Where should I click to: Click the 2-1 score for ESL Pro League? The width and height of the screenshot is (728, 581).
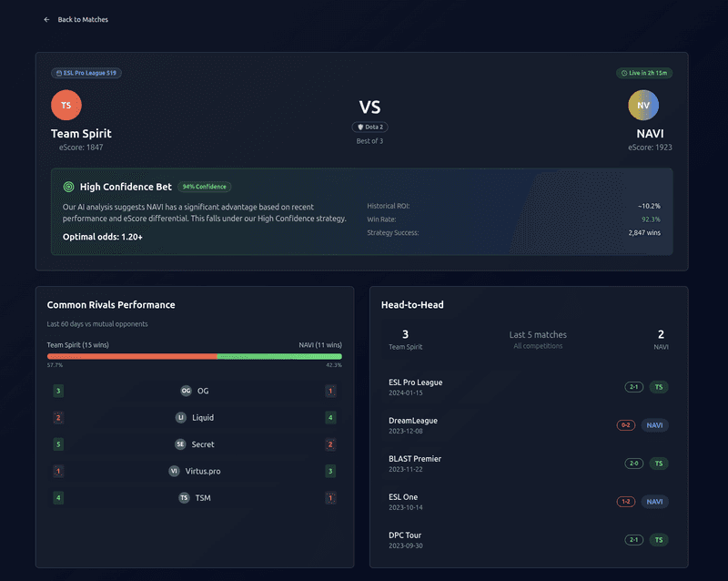pos(633,387)
